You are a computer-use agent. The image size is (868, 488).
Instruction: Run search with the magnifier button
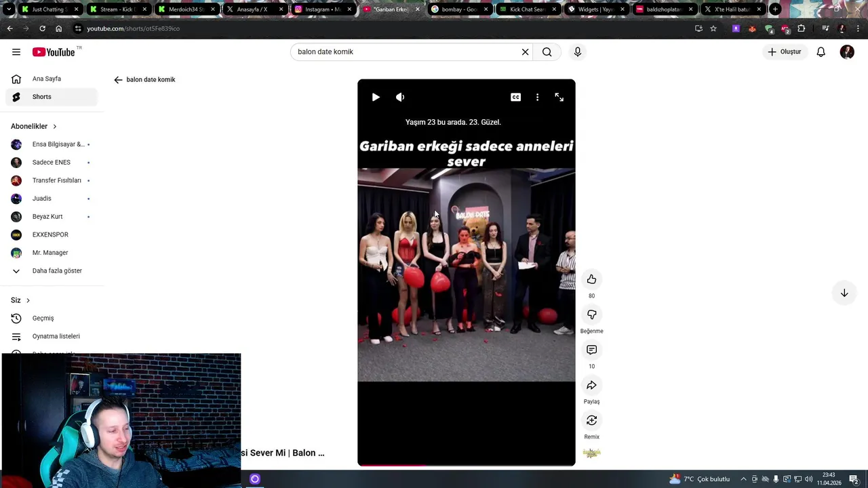click(x=547, y=52)
